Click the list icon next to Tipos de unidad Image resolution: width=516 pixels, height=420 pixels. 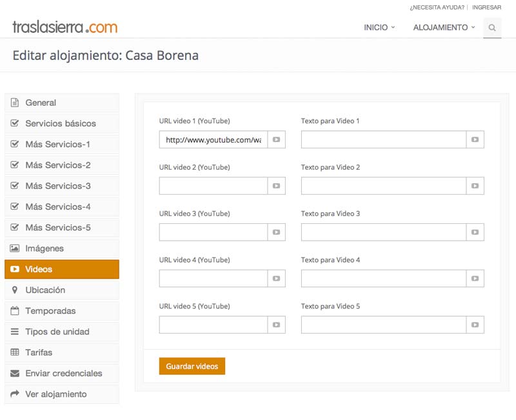coord(14,332)
